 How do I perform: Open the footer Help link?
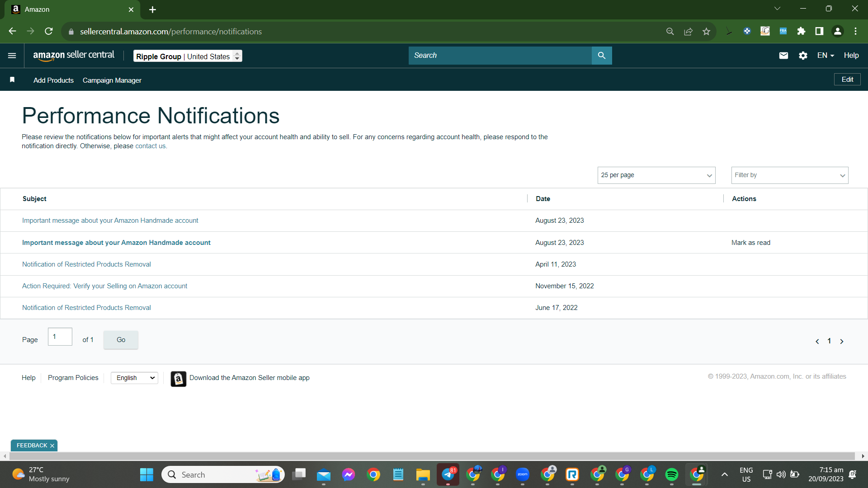28,378
